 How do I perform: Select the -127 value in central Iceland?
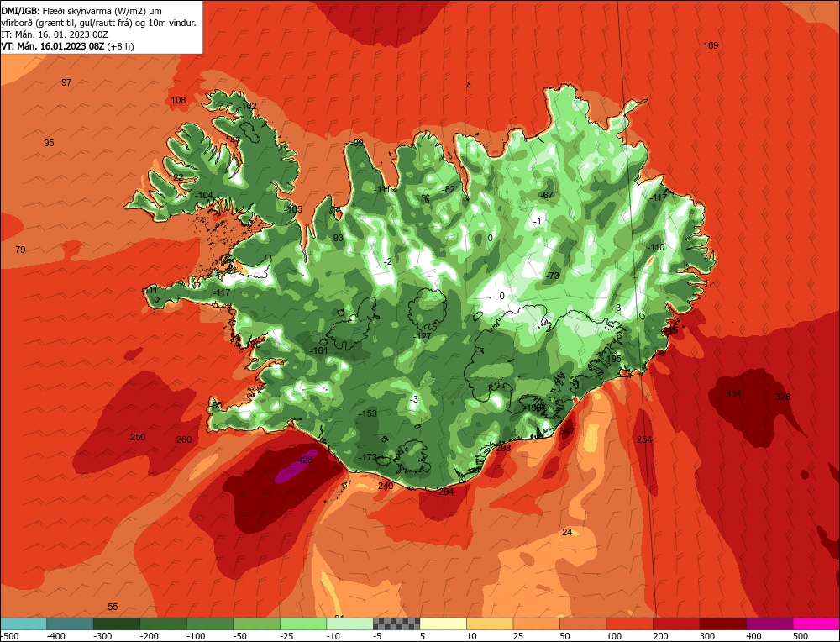coord(423,336)
